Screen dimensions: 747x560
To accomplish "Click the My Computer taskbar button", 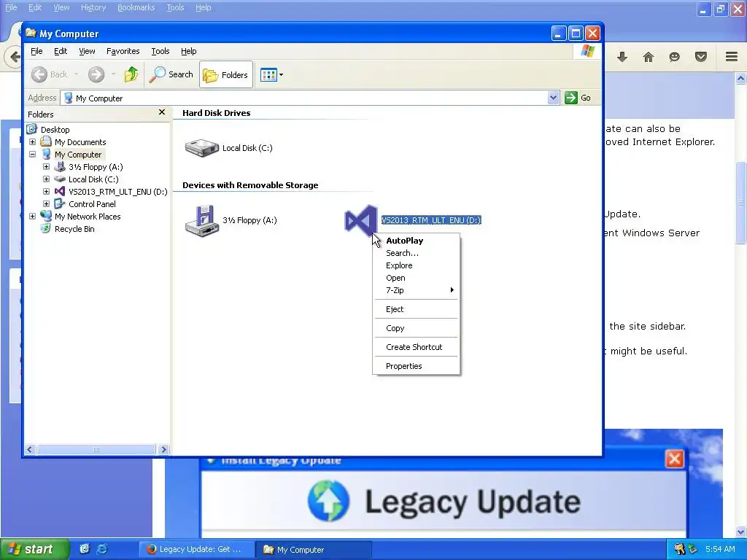I will pyautogui.click(x=313, y=550).
